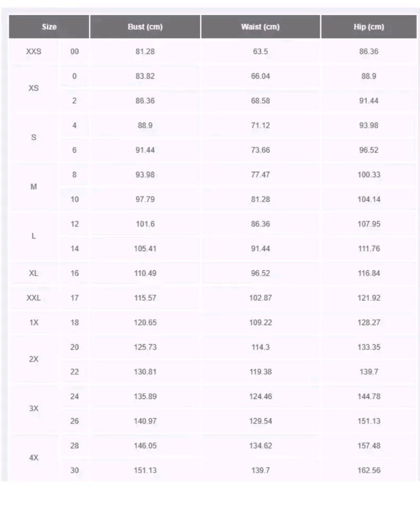The image size is (420, 529).
Task: Click the Size column header
Action: [x=49, y=27]
